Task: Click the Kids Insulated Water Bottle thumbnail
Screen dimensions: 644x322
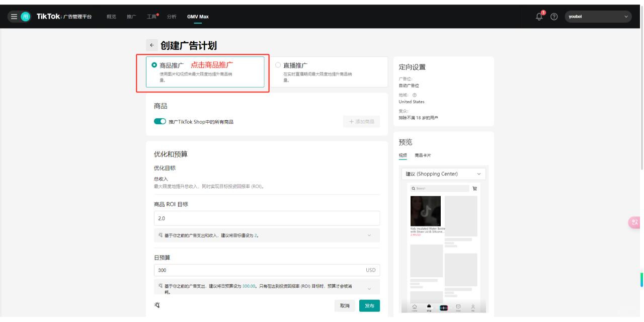Action: tap(426, 211)
